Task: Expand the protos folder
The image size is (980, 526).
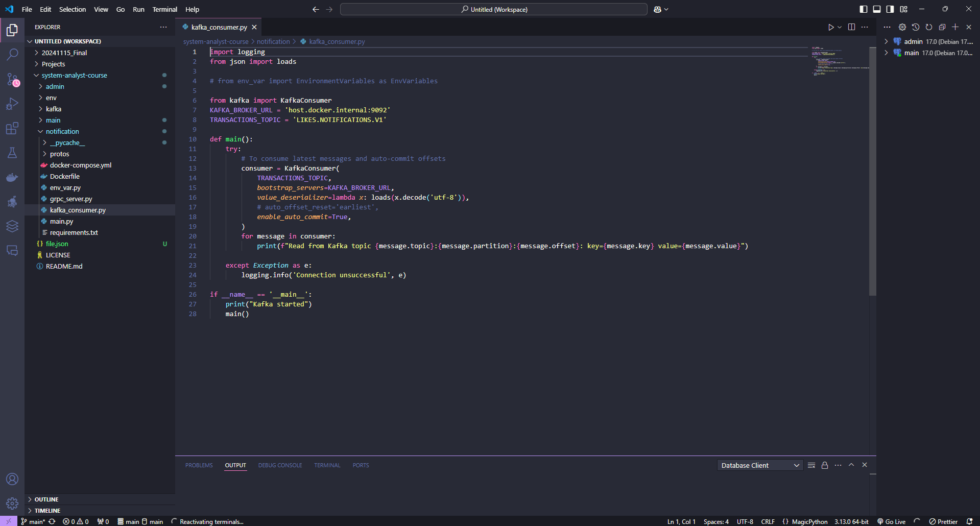Action: [59, 154]
